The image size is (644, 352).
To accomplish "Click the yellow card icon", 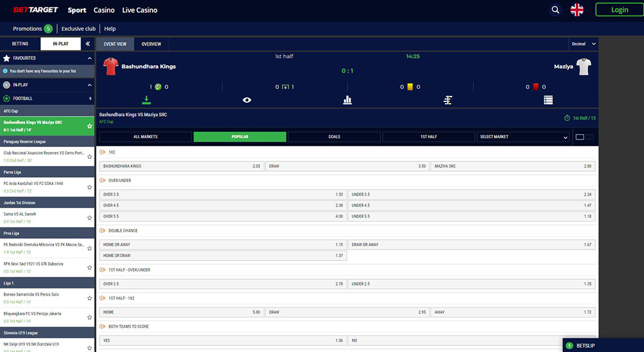I will (410, 87).
